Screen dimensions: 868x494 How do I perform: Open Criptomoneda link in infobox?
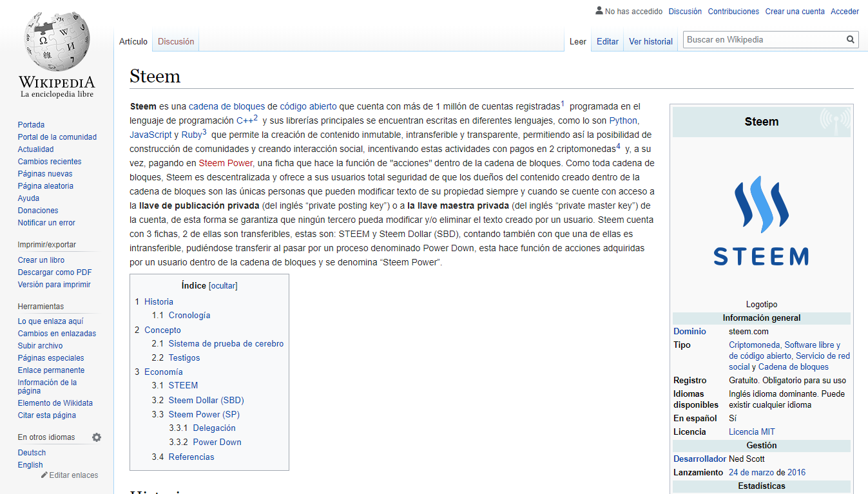tap(754, 345)
